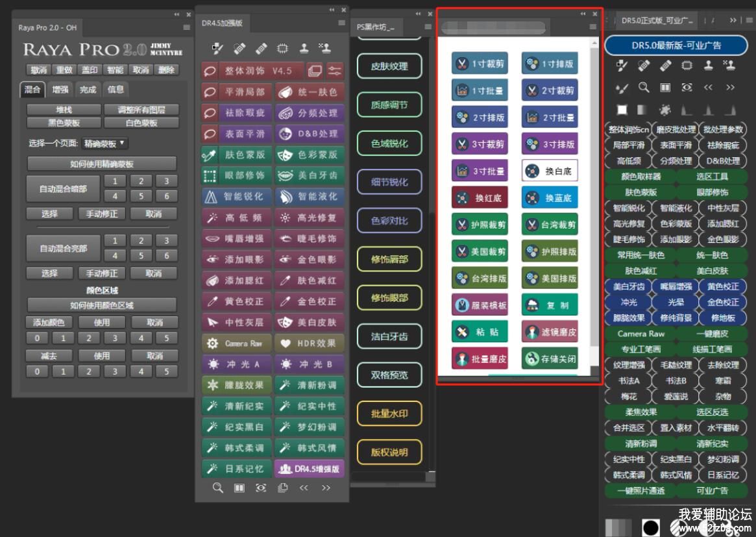Click the layers stack icon beside 整体润饰 V4.5
Viewport: 756px width, 537px height.
point(315,71)
